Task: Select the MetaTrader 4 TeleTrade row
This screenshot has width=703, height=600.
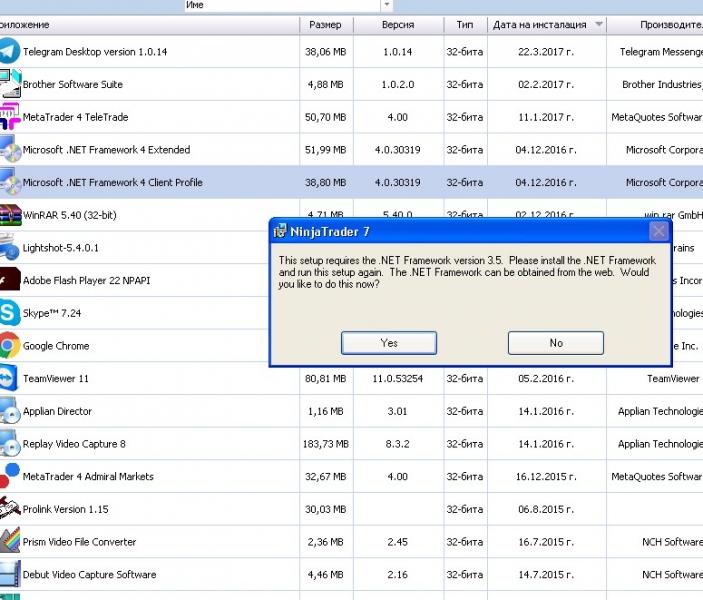Action: tap(352, 117)
